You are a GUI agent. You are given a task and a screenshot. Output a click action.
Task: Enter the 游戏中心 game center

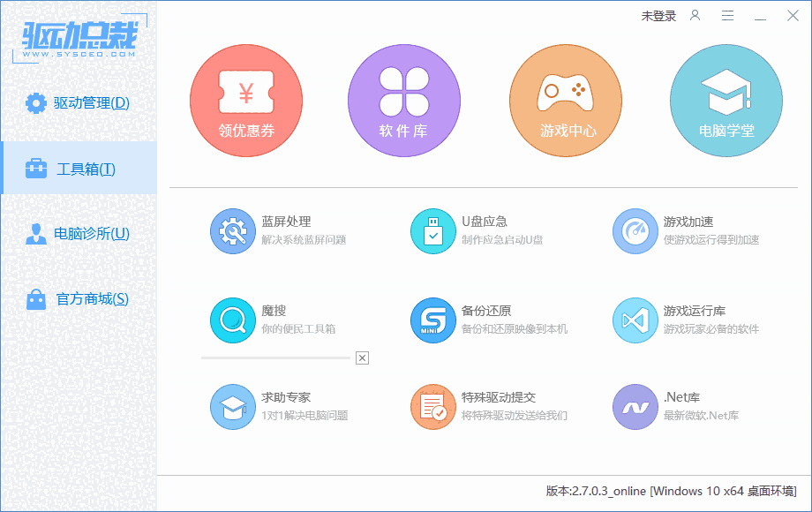[x=565, y=100]
